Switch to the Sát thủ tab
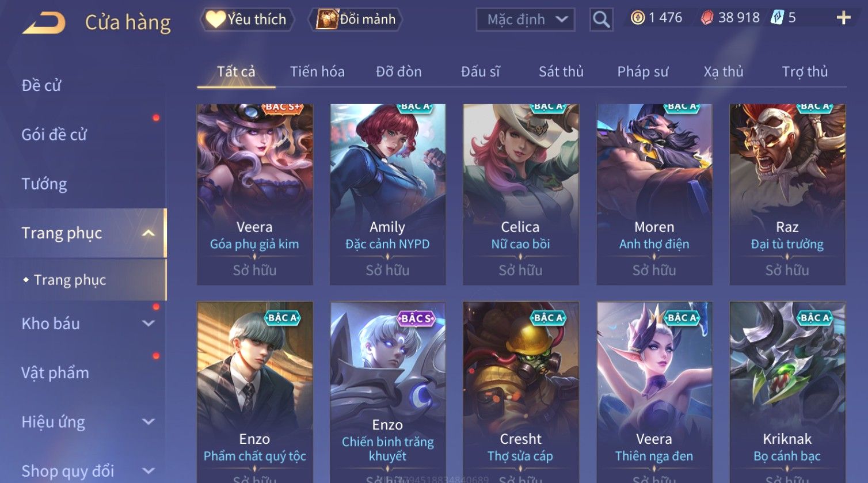Viewport: 868px width, 483px height. coord(561,71)
